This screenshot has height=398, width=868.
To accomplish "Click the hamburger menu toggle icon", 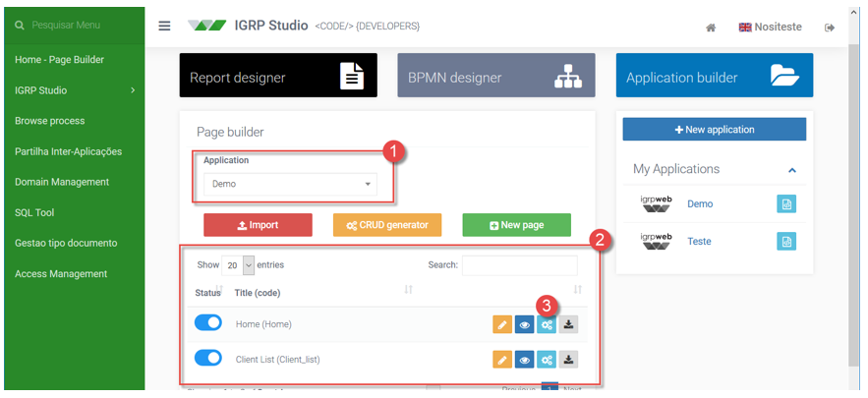I will point(164,26).
